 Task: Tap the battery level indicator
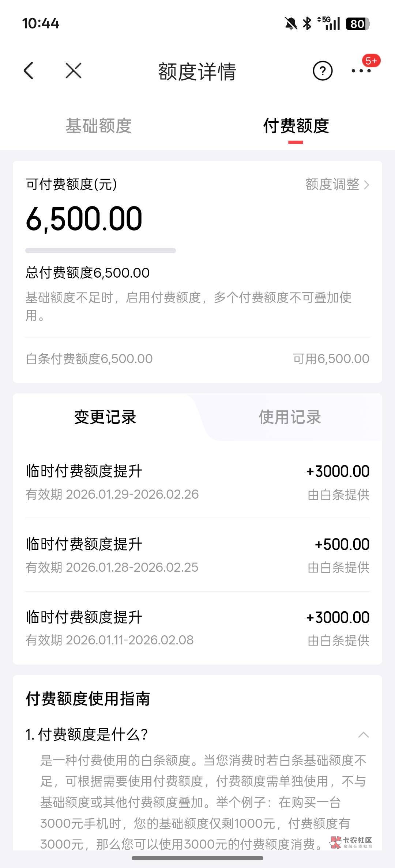(358, 24)
